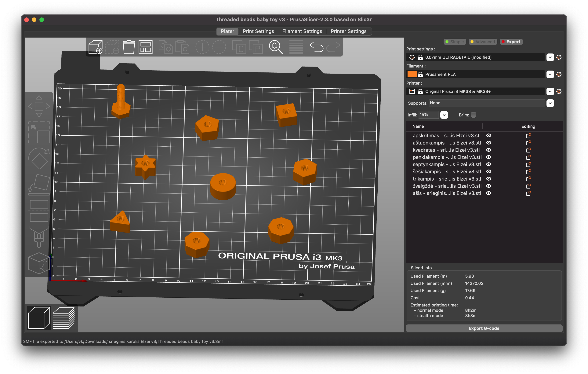Screen dimensions: 588x374
Task: Open the Search magnifier tool
Action: [x=276, y=47]
